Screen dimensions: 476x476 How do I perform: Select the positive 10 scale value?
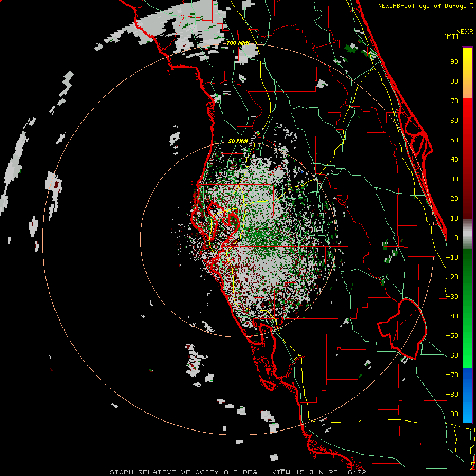point(454,218)
